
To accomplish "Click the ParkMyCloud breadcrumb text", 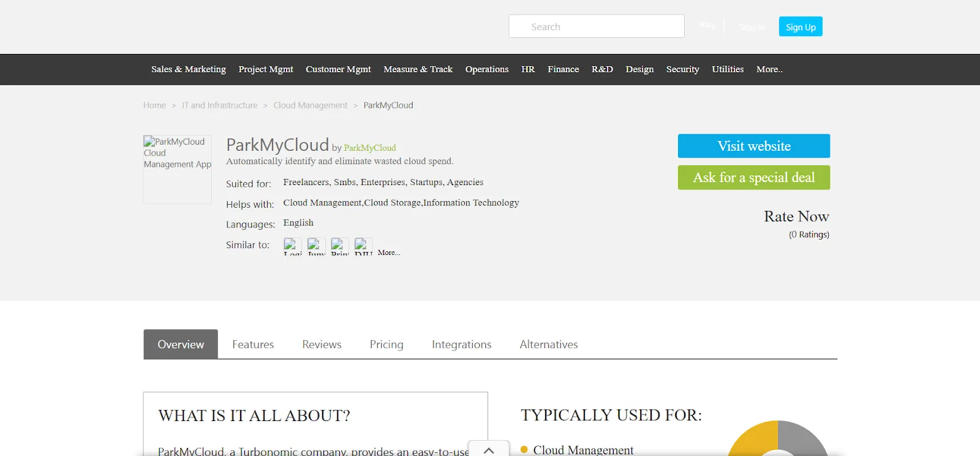I will tap(388, 105).
